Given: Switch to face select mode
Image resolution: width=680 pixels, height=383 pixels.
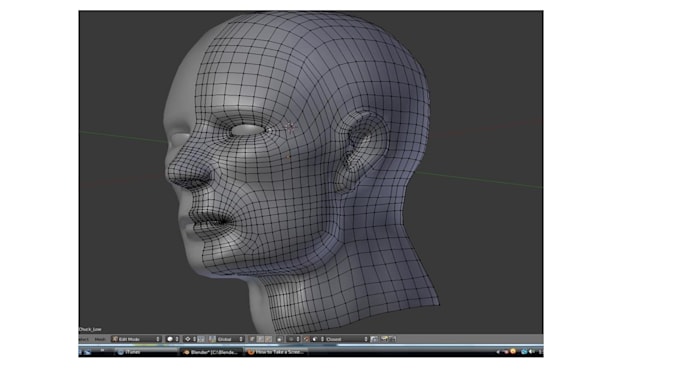Looking at the screenshot, I should tap(268, 339).
